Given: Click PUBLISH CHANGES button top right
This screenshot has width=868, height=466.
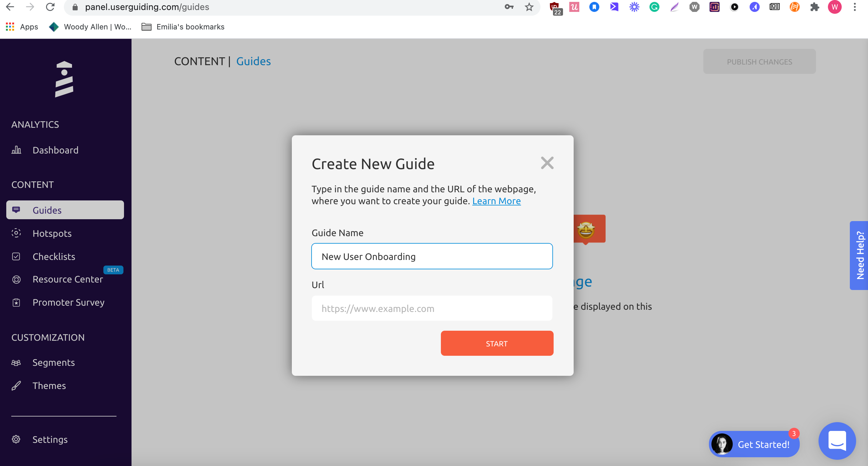Looking at the screenshot, I should click(760, 61).
